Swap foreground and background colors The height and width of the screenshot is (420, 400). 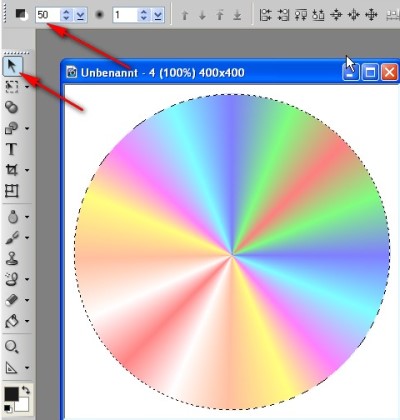click(26, 390)
